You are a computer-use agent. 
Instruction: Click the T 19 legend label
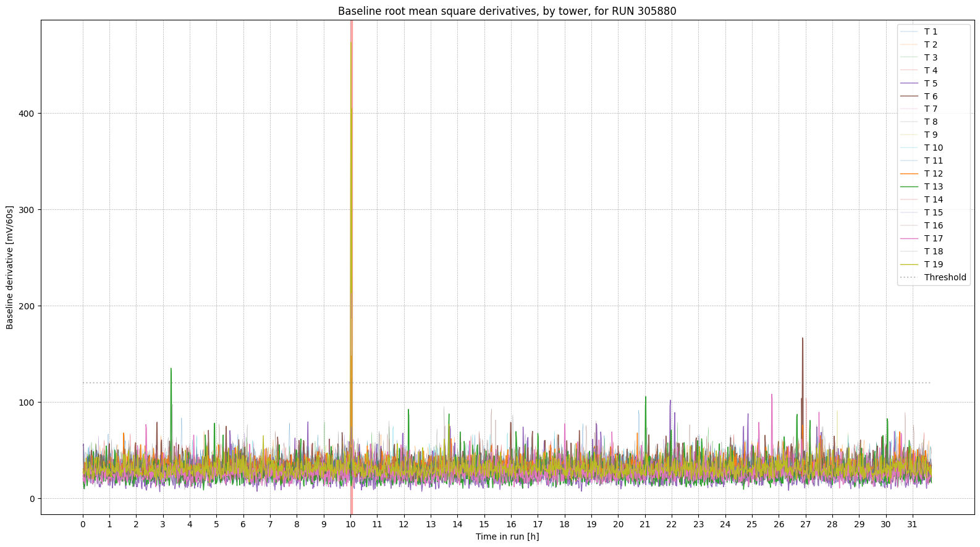coord(933,264)
